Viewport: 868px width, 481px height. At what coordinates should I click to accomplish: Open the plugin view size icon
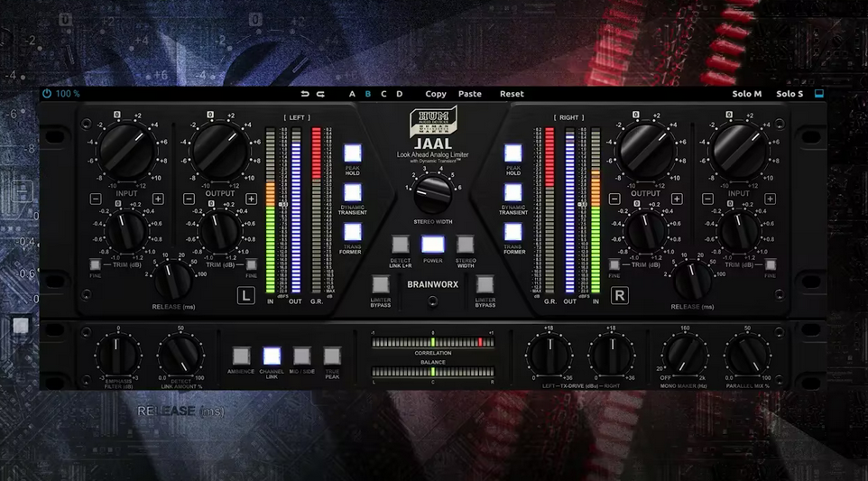[x=818, y=94]
